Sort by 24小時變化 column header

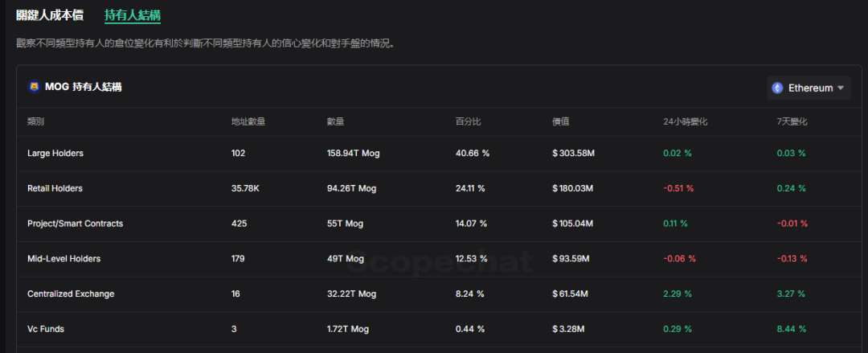685,121
